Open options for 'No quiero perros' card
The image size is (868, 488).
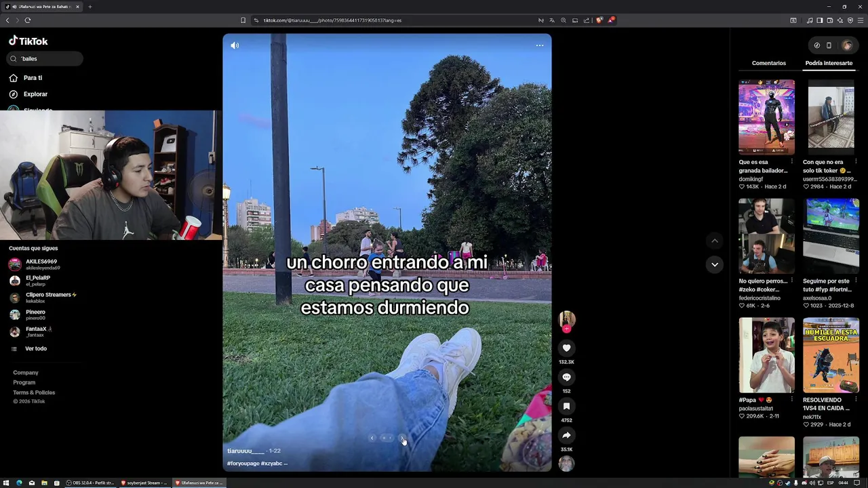pos(791,281)
